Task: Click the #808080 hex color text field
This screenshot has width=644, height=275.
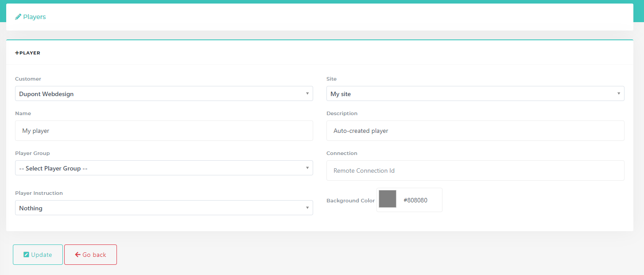Action: click(419, 200)
